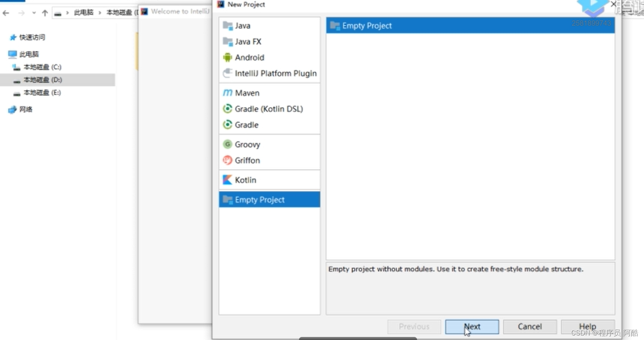The image size is (644, 340).
Task: Go back in File Explorer
Action: 6,13
